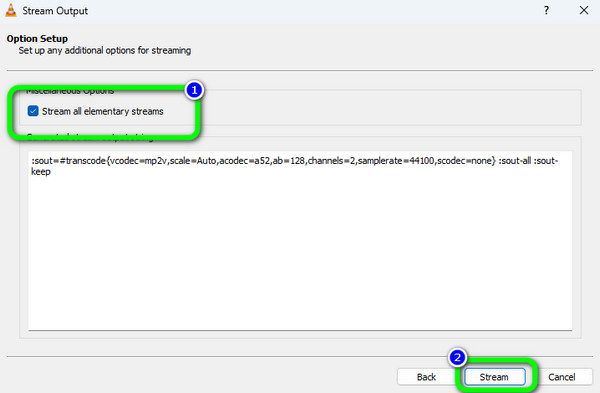The height and width of the screenshot is (393, 600).
Task: Click the "Option Setup" heading
Action: (37, 39)
